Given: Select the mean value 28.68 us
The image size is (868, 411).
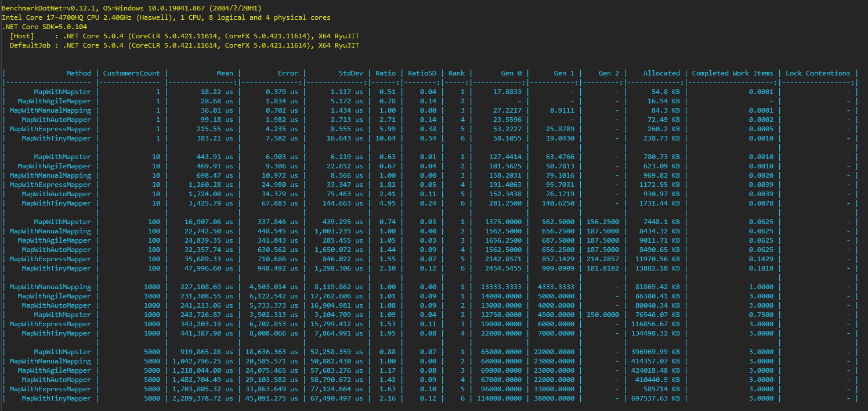Looking at the screenshot, I should [x=217, y=101].
